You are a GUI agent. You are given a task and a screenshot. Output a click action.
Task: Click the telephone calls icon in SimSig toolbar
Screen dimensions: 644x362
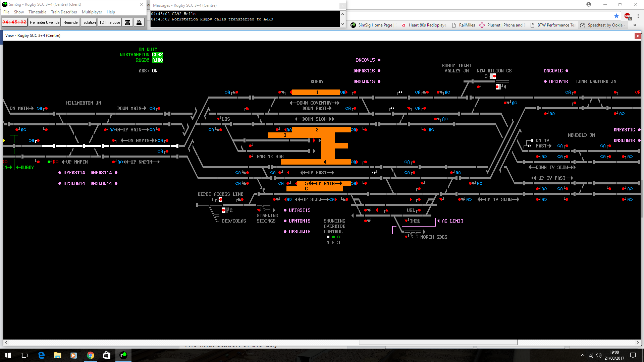[127, 22]
